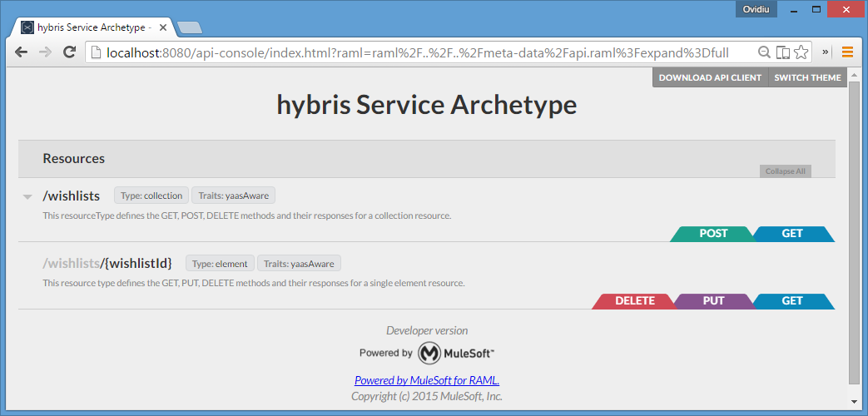868x416 pixels.
Task: Open the DELETE method of {wishlistId}
Action: point(634,301)
